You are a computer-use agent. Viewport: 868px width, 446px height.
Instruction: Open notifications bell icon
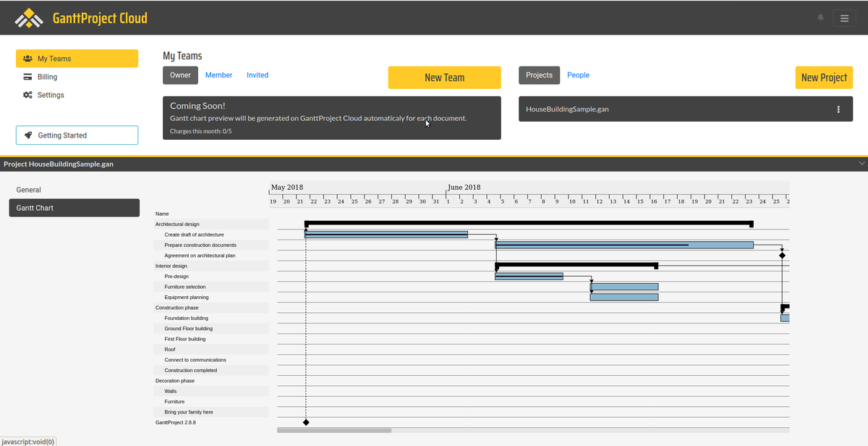point(820,17)
